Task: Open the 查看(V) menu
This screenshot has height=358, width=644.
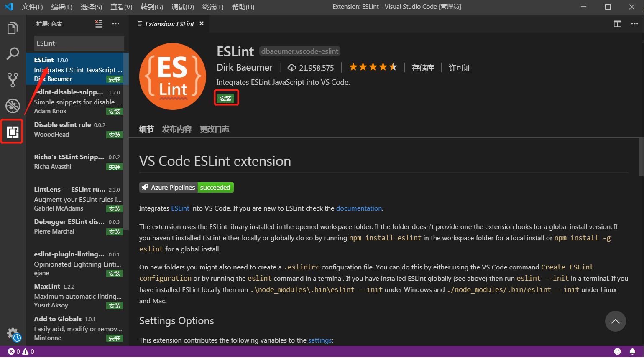Action: pyautogui.click(x=121, y=7)
